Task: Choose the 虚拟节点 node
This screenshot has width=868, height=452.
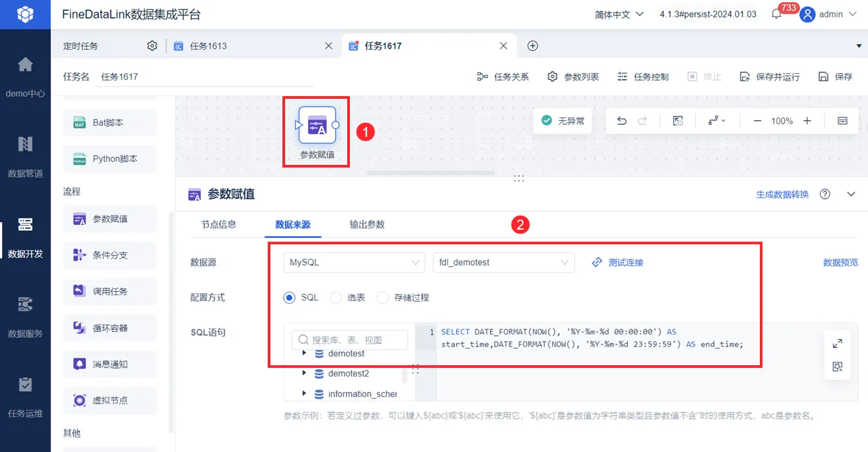Action: [110, 401]
